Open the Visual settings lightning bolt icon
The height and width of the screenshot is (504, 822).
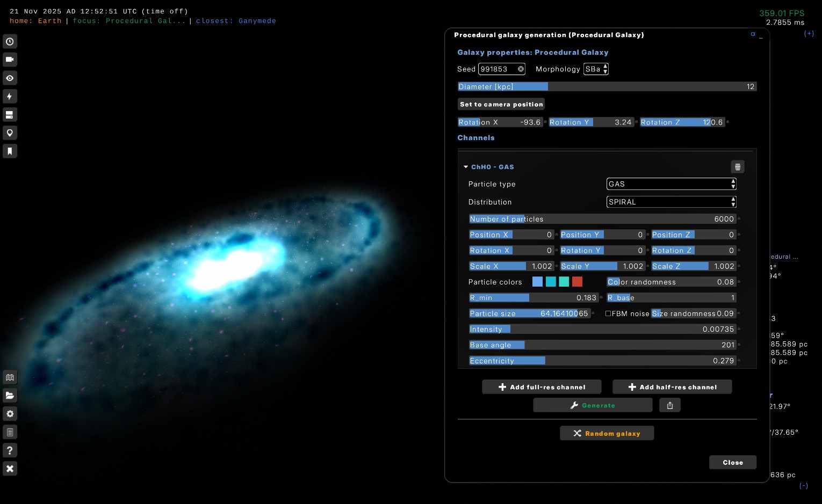point(10,97)
